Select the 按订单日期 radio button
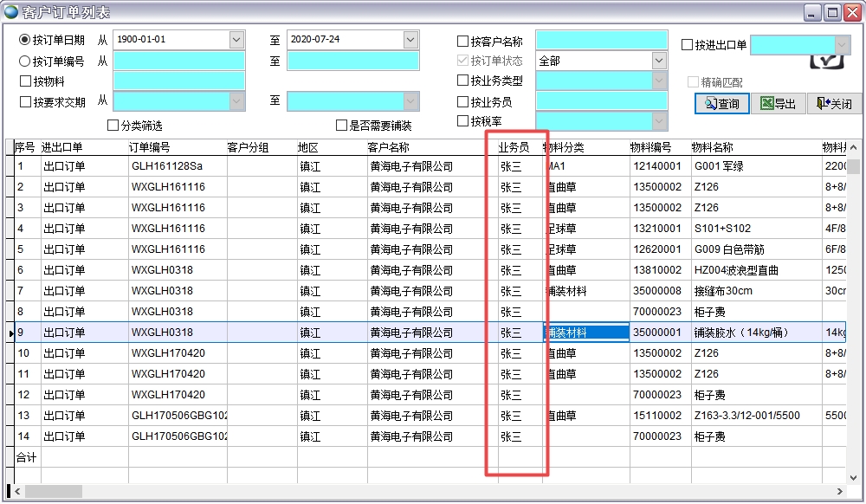The height and width of the screenshot is (504, 866). (x=25, y=40)
